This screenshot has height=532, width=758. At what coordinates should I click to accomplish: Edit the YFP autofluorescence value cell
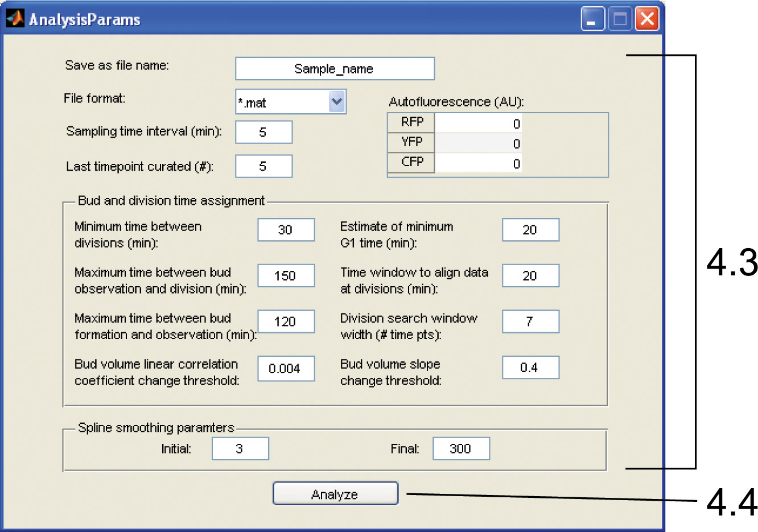click(x=478, y=143)
